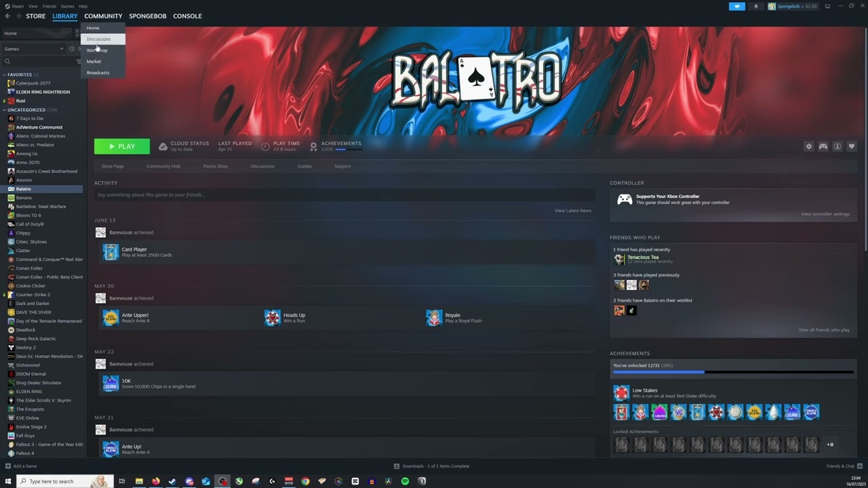Click the Low Stakes achievement icon
868x488 pixels.
[x=621, y=393]
